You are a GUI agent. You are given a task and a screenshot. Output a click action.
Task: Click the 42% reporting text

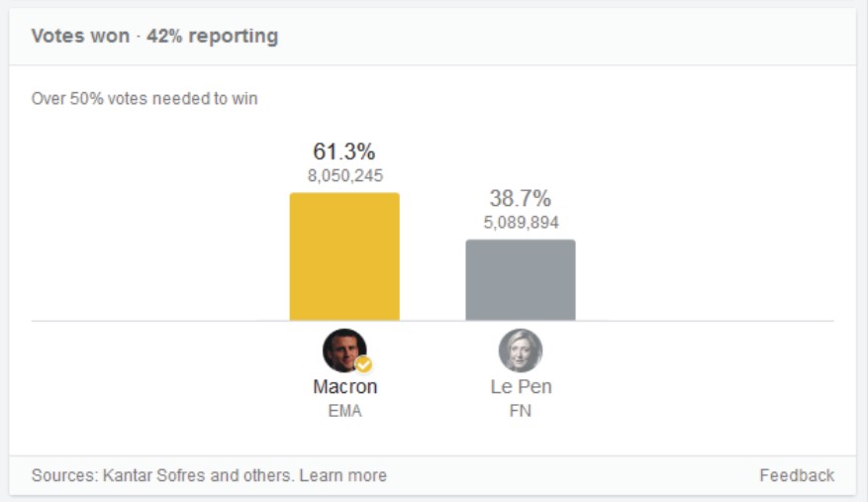tap(213, 36)
